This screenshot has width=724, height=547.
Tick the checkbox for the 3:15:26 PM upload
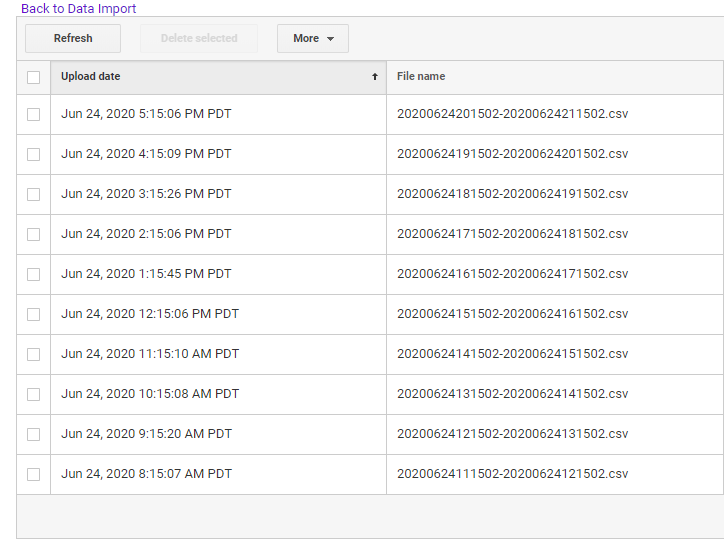[34, 194]
